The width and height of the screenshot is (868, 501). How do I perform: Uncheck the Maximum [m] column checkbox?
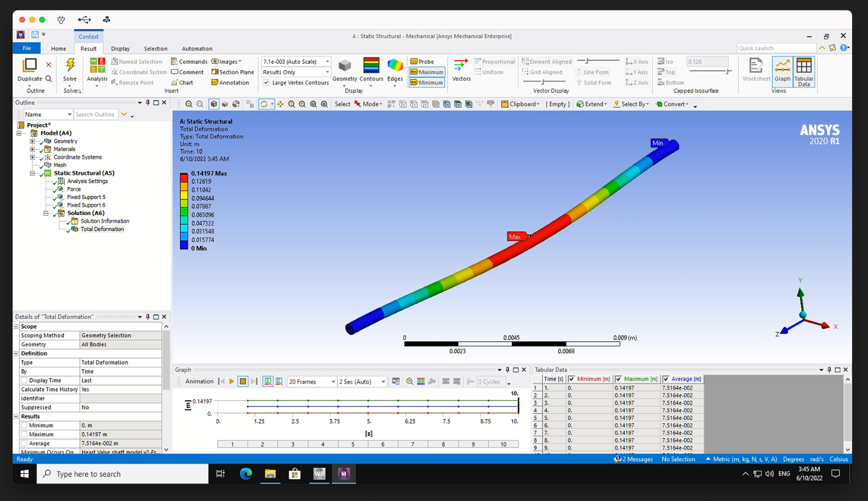coord(618,379)
